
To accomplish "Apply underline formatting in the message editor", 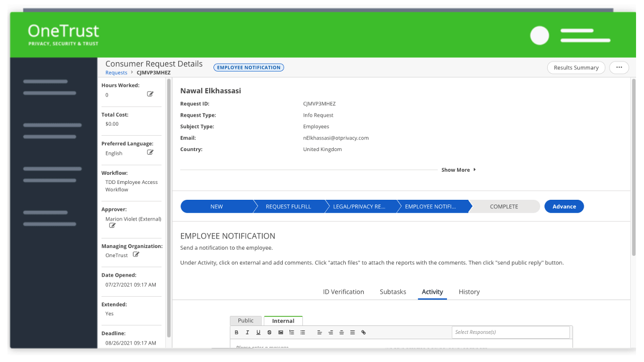I will pyautogui.click(x=258, y=332).
